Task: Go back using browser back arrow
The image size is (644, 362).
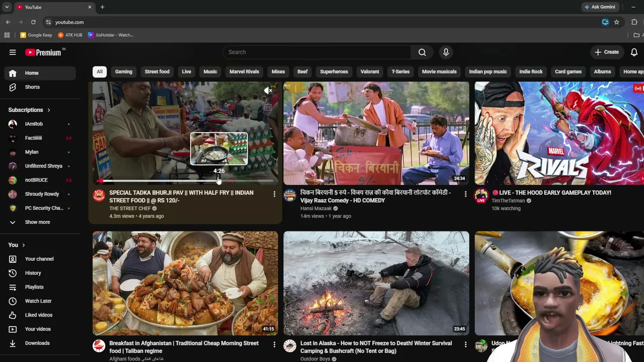Action: (8, 22)
